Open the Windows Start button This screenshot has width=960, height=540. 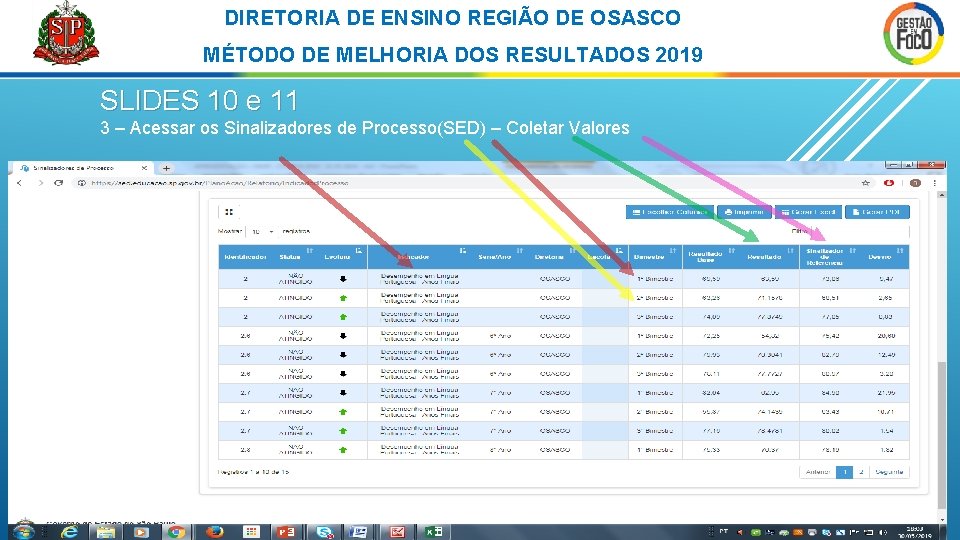[23, 531]
